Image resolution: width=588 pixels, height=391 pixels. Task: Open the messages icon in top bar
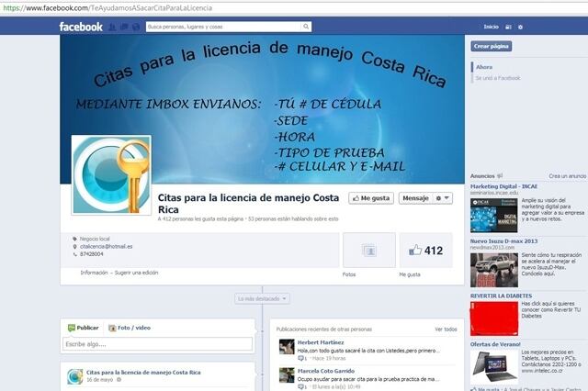pyautogui.click(x=123, y=27)
